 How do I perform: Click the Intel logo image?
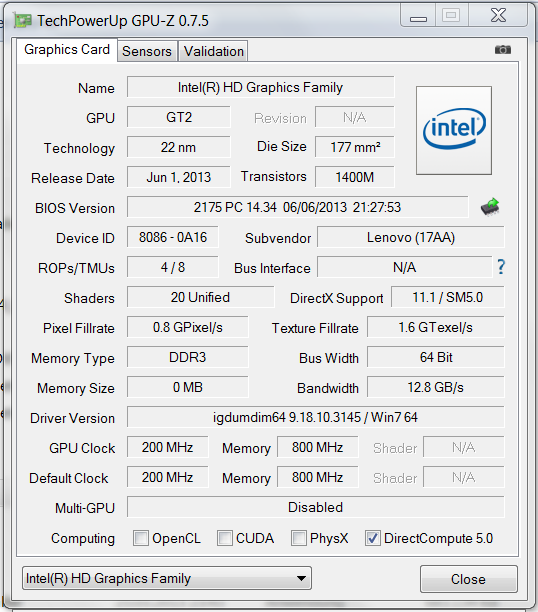pyautogui.click(x=454, y=130)
